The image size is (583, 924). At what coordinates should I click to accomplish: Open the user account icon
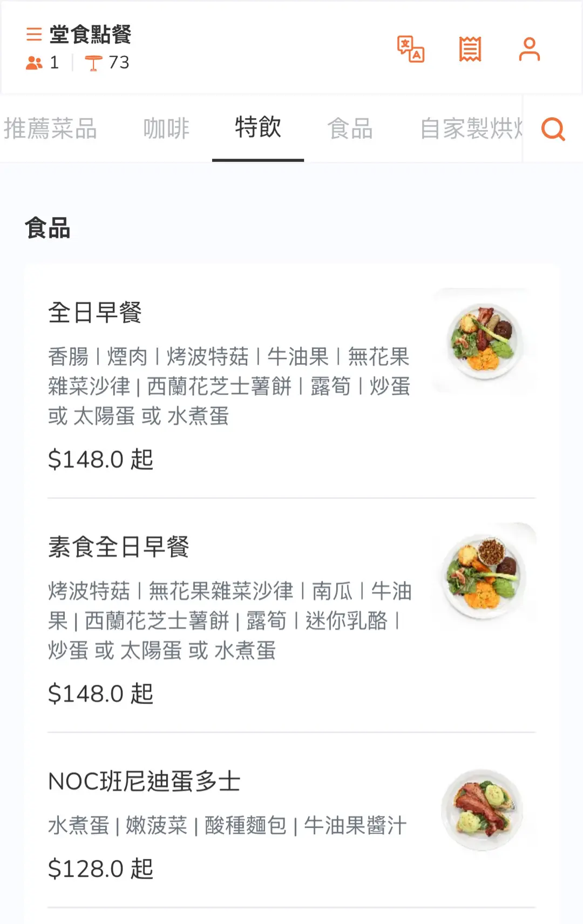(x=529, y=49)
